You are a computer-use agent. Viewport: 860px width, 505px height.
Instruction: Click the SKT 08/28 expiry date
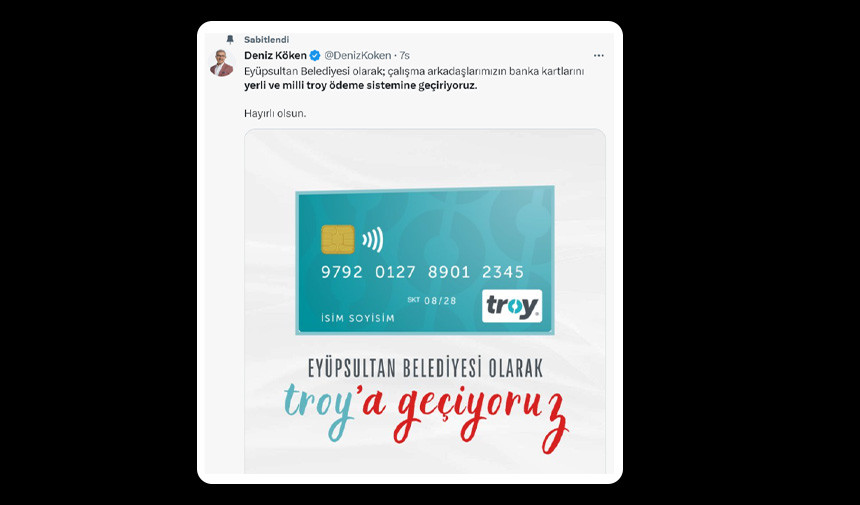click(x=432, y=300)
